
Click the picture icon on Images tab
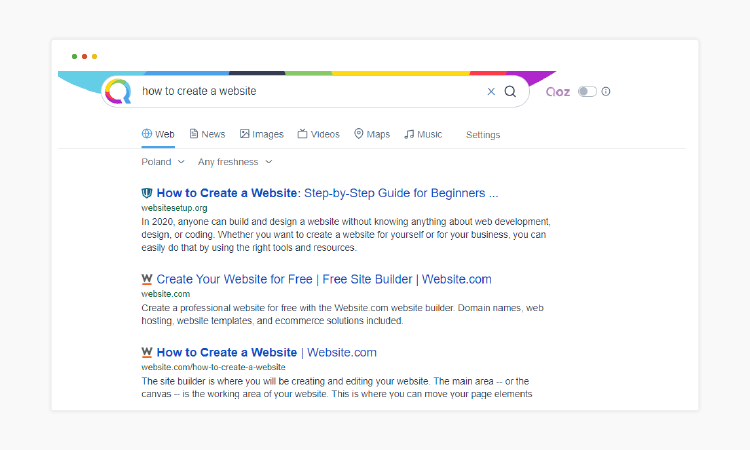click(x=244, y=134)
